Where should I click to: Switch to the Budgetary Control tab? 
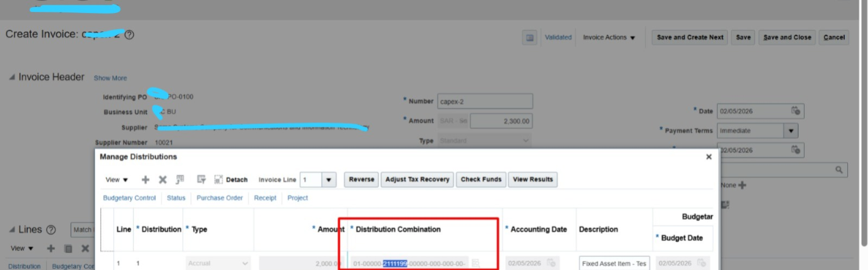click(129, 198)
